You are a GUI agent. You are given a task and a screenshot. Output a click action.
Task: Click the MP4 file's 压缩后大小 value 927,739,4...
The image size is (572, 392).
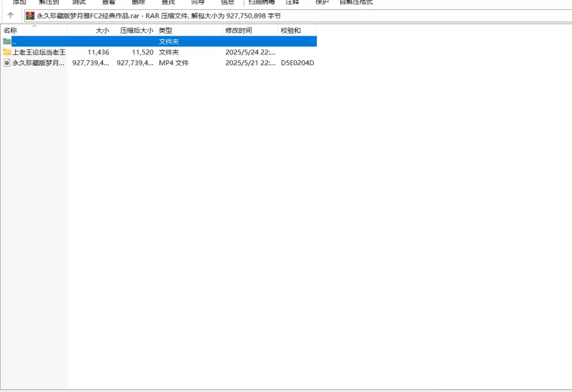(x=135, y=63)
